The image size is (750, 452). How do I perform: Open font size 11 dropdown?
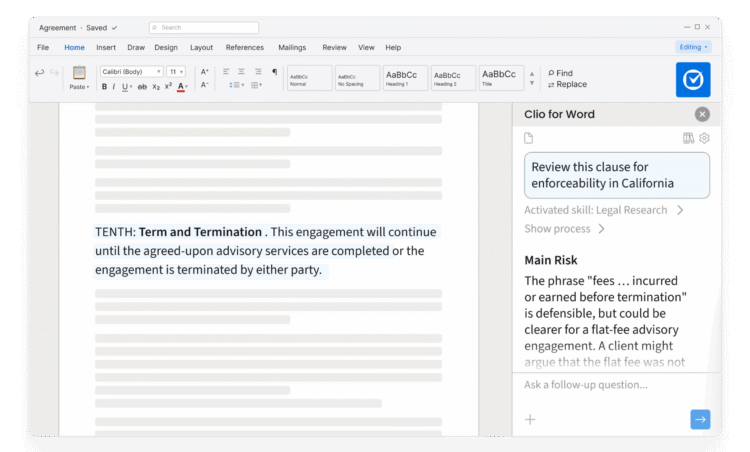pos(176,72)
